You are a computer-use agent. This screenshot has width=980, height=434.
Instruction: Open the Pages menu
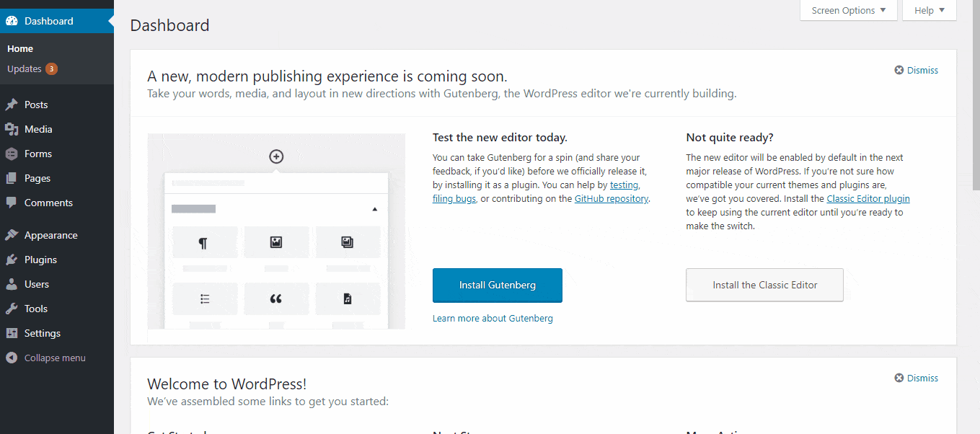click(x=57, y=178)
